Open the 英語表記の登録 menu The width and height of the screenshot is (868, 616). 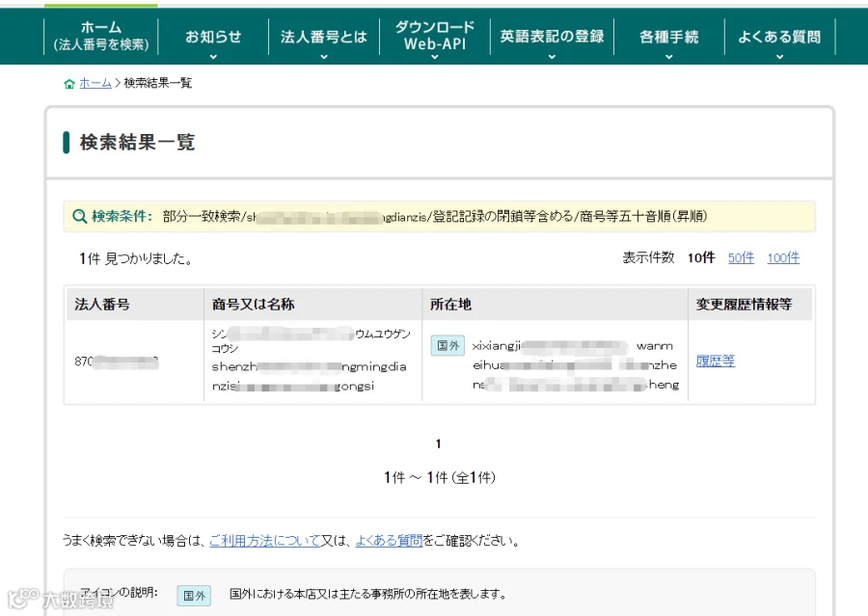point(552,37)
